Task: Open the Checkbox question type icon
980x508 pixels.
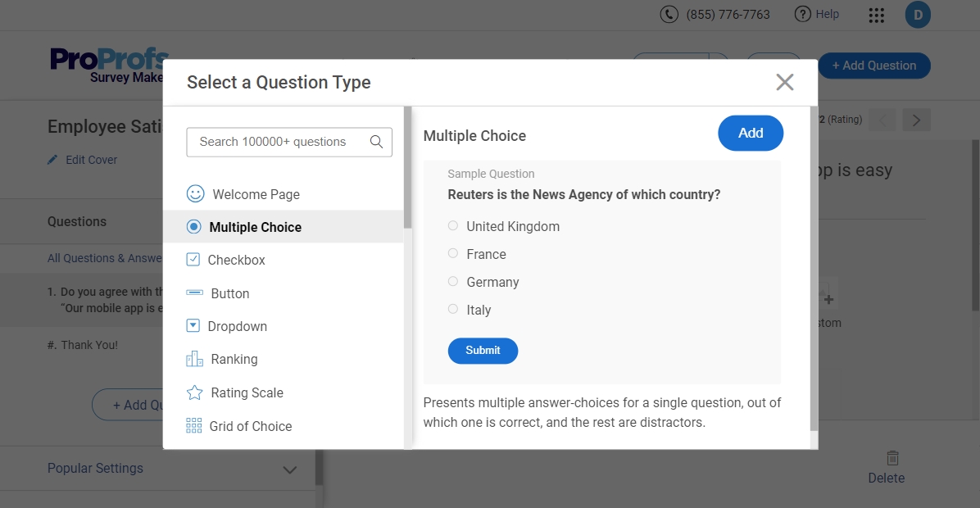Action: coord(194,259)
